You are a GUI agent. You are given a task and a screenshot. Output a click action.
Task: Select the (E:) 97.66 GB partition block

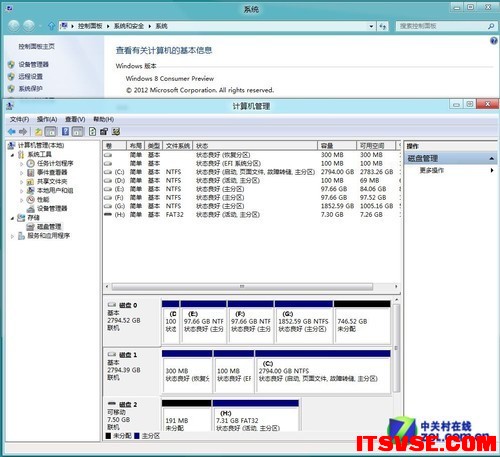click(204, 322)
